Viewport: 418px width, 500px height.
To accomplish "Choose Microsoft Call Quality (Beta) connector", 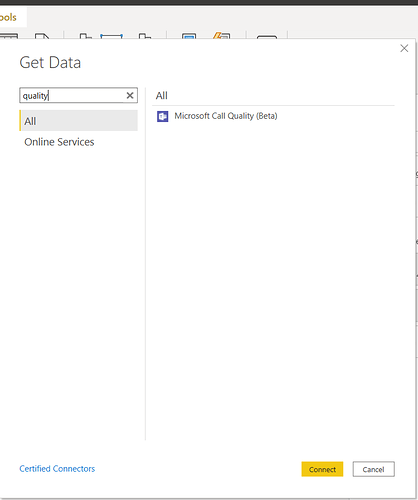I will click(x=226, y=116).
